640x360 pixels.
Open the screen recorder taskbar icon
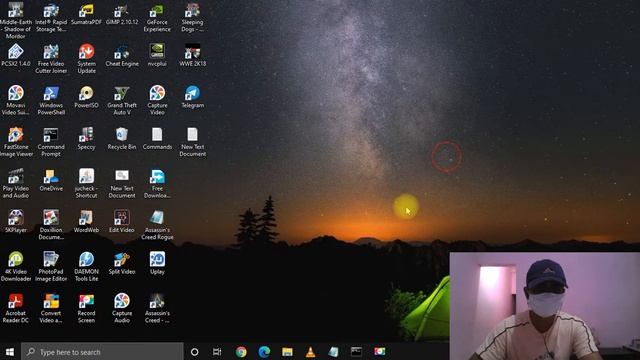pos(380,352)
